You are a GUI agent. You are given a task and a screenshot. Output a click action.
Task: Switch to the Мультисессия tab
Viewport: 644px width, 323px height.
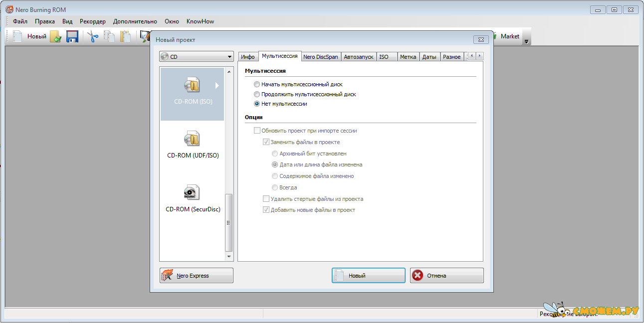[x=280, y=56]
